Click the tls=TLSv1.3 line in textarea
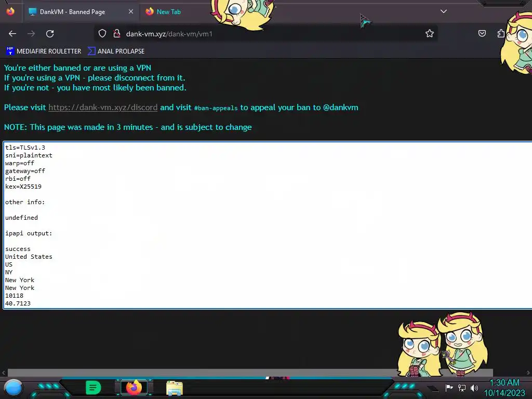The height and width of the screenshot is (399, 532). tap(25, 148)
